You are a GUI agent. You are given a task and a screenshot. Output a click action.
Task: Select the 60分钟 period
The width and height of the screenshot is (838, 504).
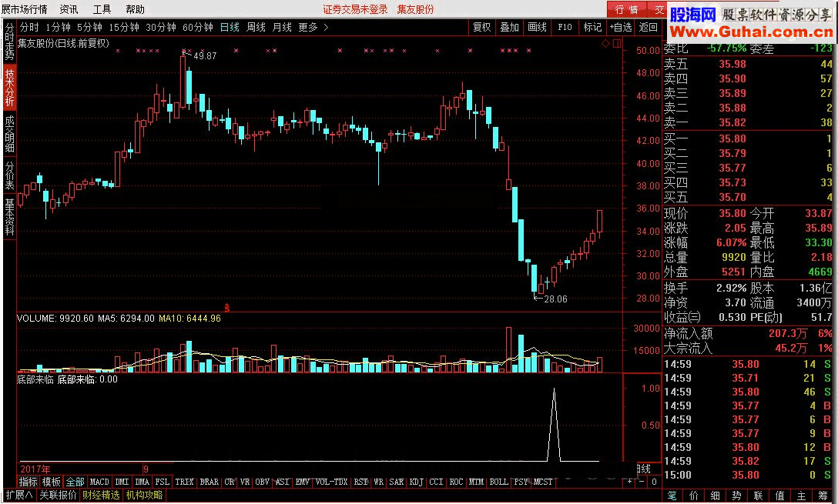coord(198,27)
